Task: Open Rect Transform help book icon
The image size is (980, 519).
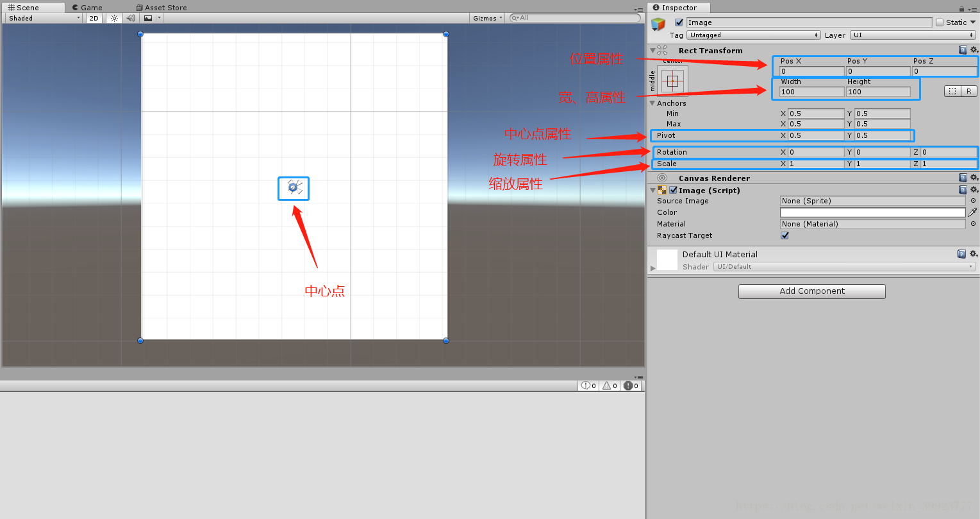Action: (x=963, y=50)
